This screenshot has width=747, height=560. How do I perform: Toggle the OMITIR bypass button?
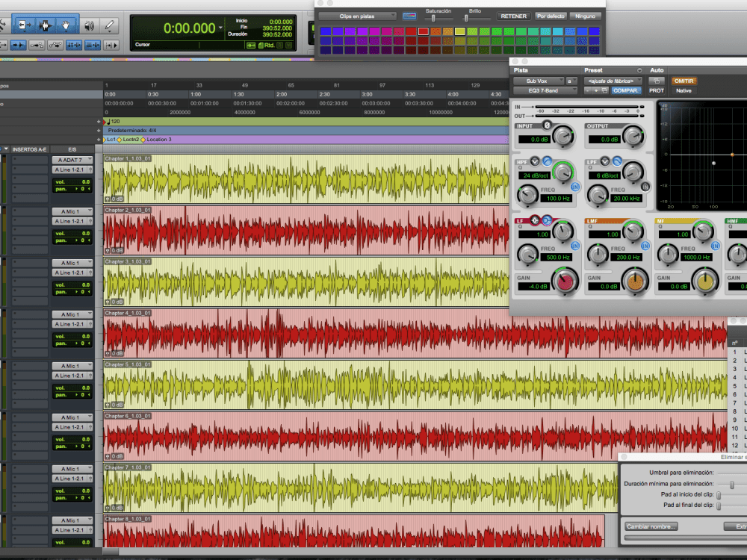tap(684, 81)
